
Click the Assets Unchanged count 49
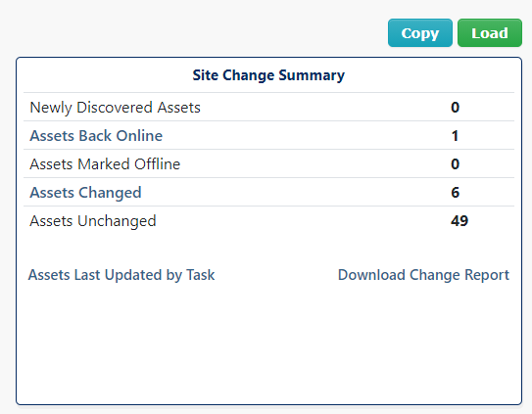[459, 221]
